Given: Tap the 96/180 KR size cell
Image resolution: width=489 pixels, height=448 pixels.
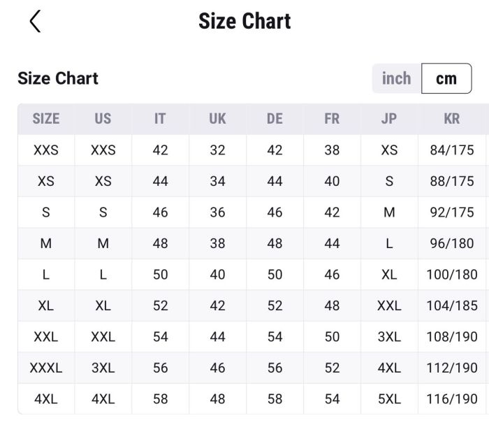Looking at the screenshot, I should pos(452,244).
